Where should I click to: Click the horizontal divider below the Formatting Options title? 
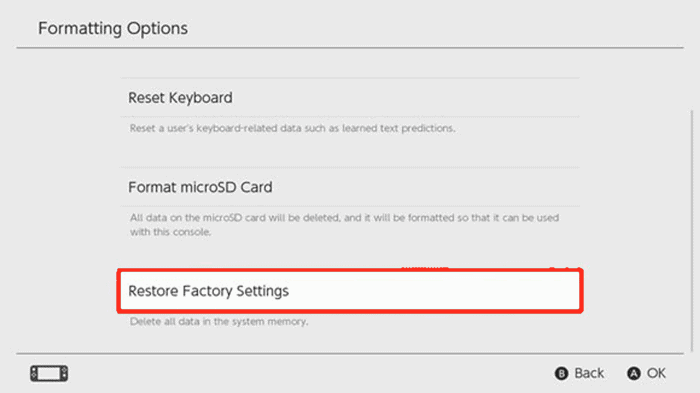coord(350,47)
